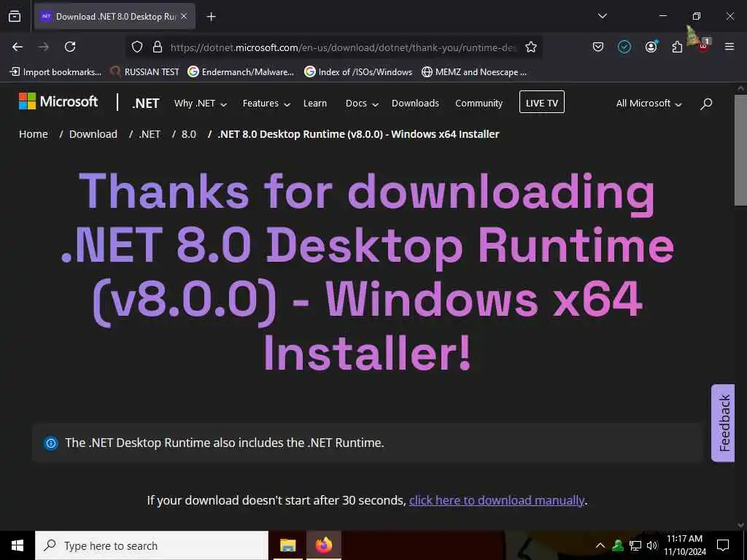Go back to the previous page
This screenshot has height=560, width=747.
(x=18, y=47)
